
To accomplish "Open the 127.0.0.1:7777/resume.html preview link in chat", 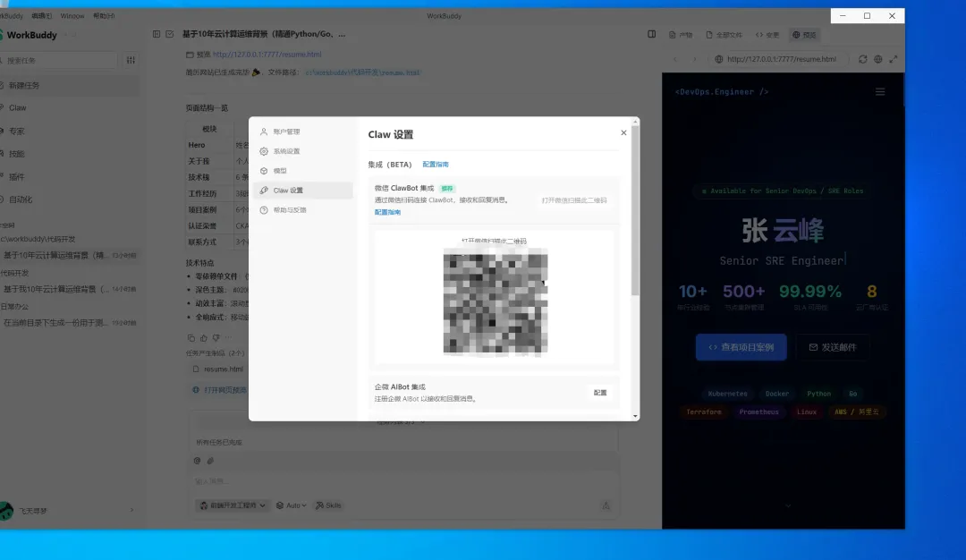I will 267,55.
